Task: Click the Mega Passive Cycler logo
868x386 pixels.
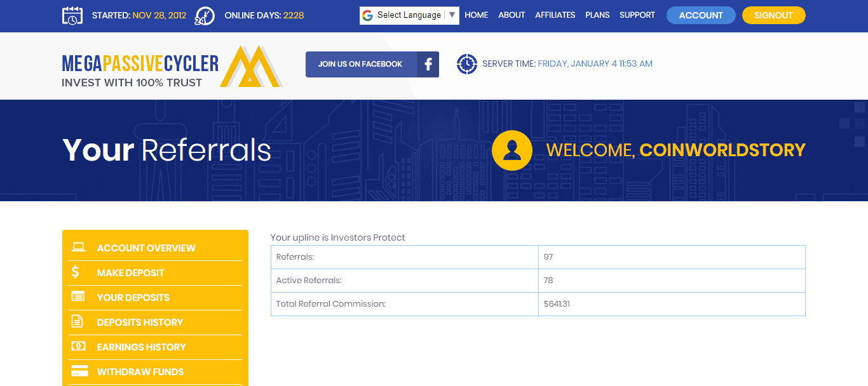Action: coord(172,66)
